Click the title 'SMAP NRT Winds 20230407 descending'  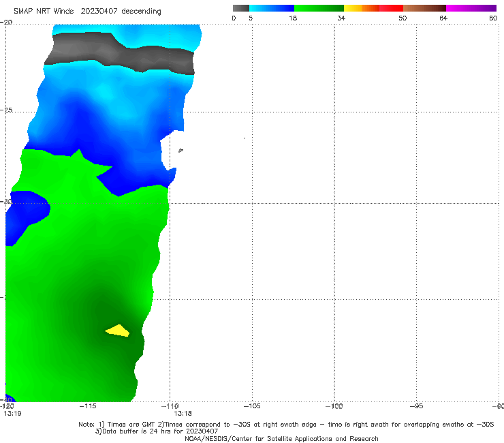pos(87,11)
